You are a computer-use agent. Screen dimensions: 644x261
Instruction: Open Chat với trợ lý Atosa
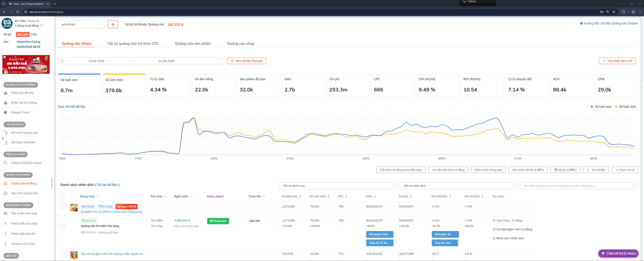618,253
